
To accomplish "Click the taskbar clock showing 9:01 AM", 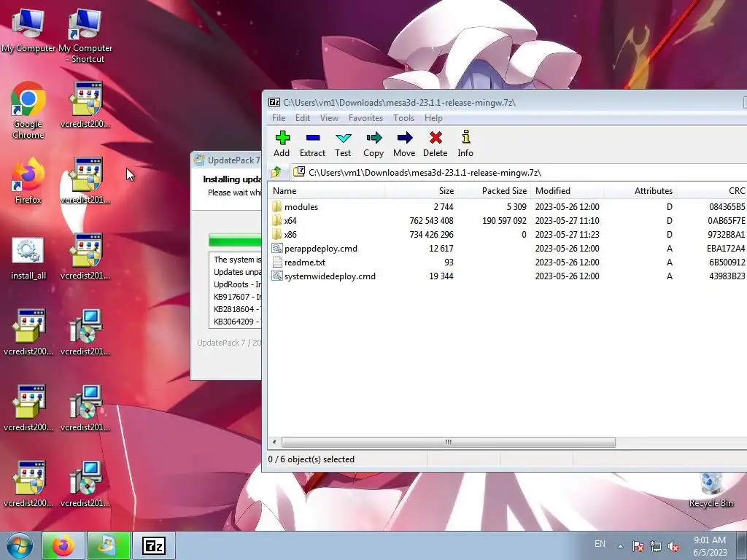I will coord(710,546).
